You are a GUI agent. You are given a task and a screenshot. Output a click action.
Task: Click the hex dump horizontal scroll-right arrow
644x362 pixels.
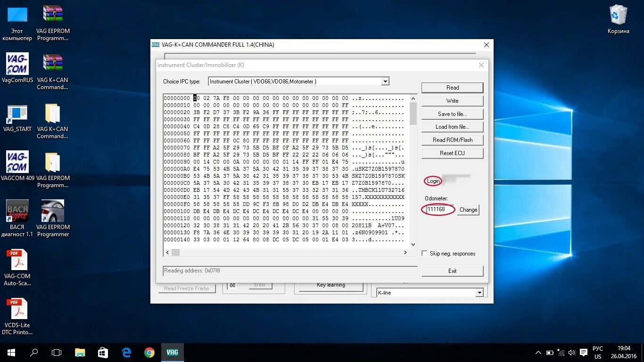coord(405,253)
